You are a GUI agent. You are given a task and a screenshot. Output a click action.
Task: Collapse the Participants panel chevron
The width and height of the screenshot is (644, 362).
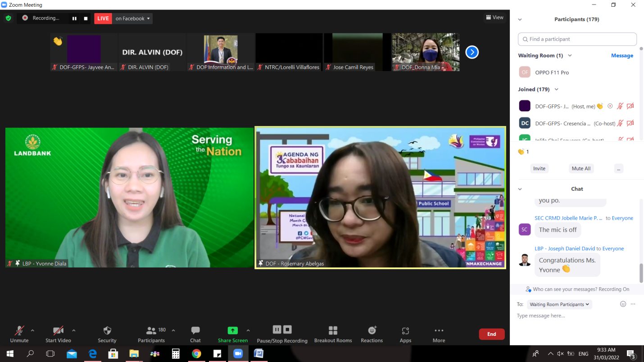[x=520, y=19]
